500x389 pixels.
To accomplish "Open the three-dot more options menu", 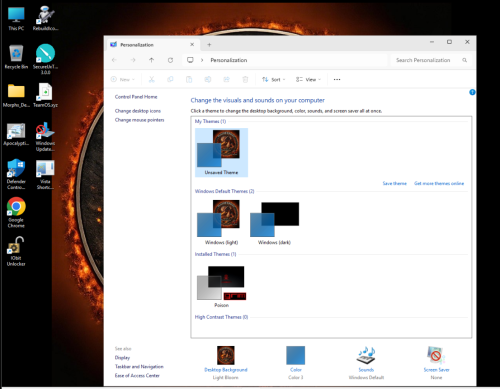I will [337, 79].
